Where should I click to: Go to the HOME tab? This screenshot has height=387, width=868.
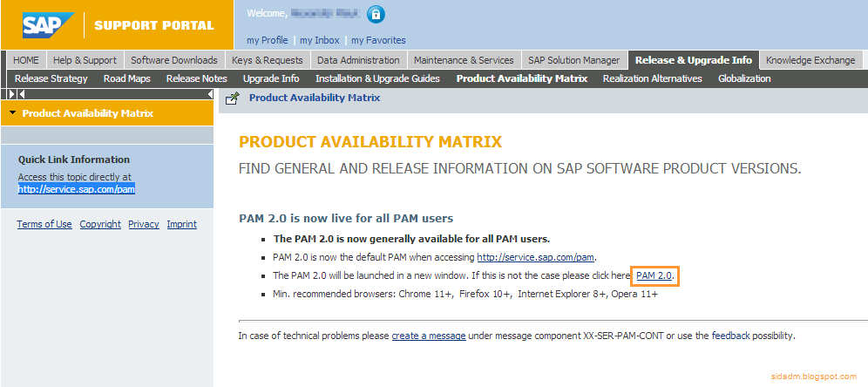(26, 60)
